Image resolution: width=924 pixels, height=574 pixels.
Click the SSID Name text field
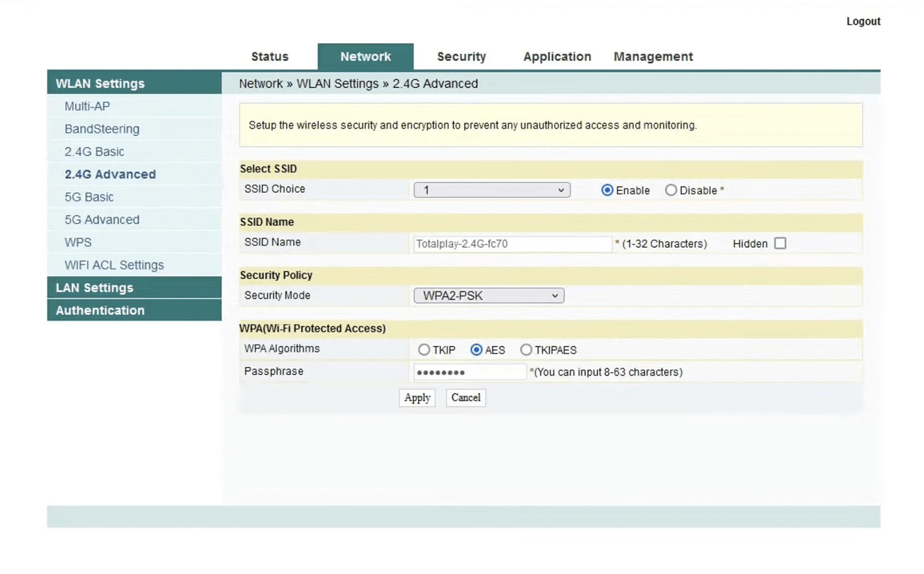[x=512, y=244]
